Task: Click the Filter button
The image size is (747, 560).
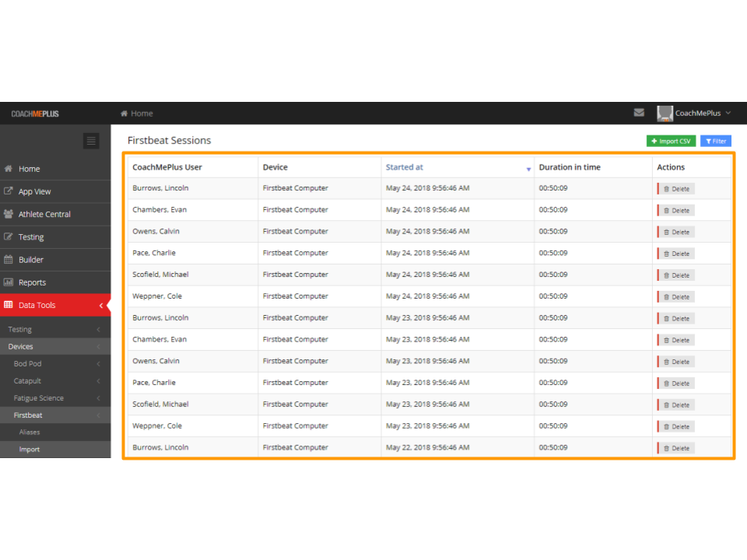Action: click(x=716, y=141)
